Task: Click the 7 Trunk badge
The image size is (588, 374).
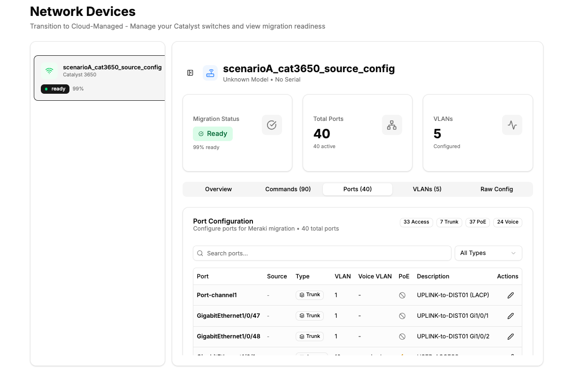Action: pos(449,222)
